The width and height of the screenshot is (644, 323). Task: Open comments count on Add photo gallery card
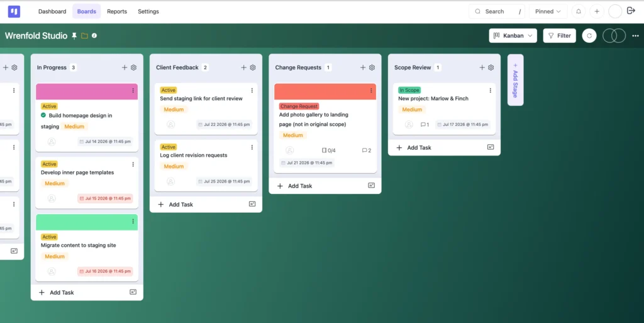click(x=367, y=150)
